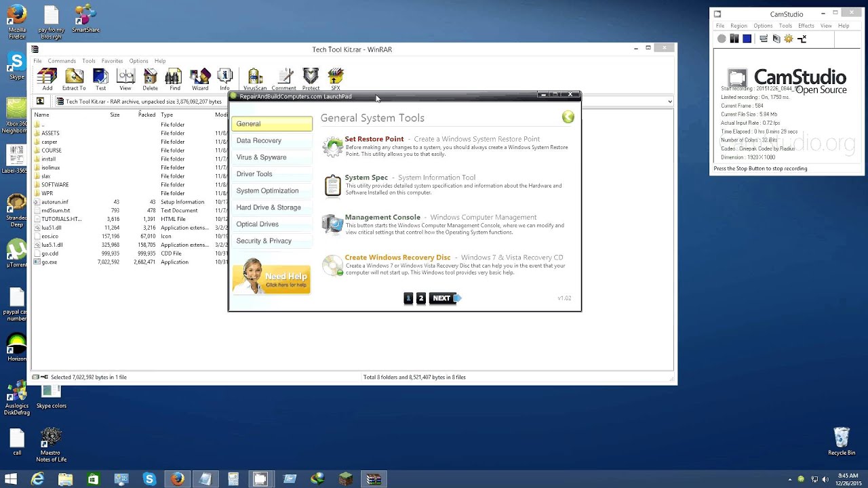
Task: Select go.exe in WinRAR file list
Action: pyautogui.click(x=49, y=262)
